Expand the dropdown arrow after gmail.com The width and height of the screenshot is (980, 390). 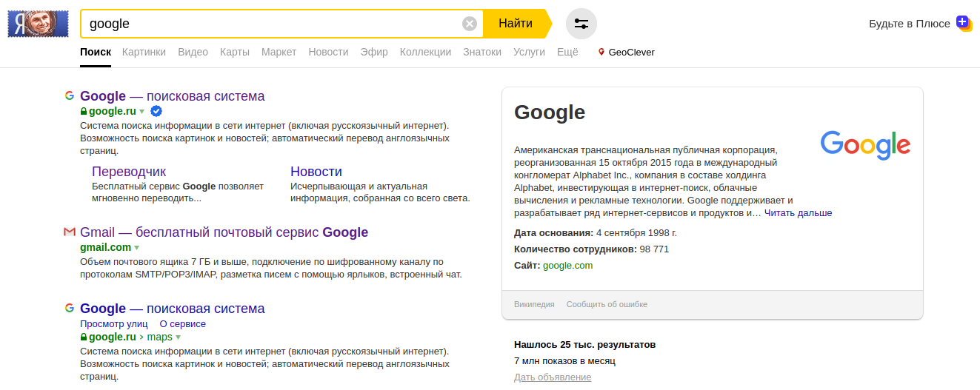coord(137,247)
